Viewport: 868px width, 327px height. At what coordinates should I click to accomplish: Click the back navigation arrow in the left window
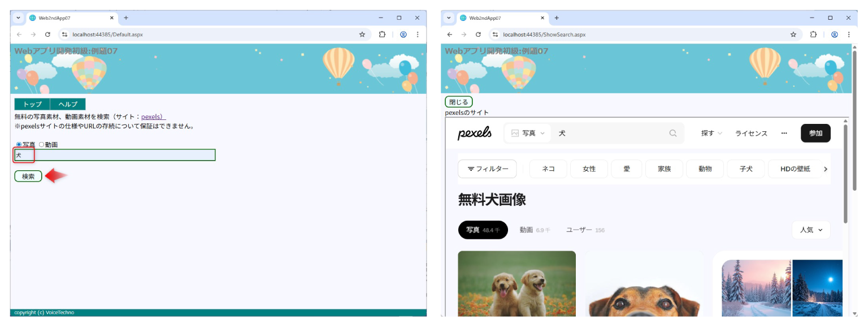[19, 34]
